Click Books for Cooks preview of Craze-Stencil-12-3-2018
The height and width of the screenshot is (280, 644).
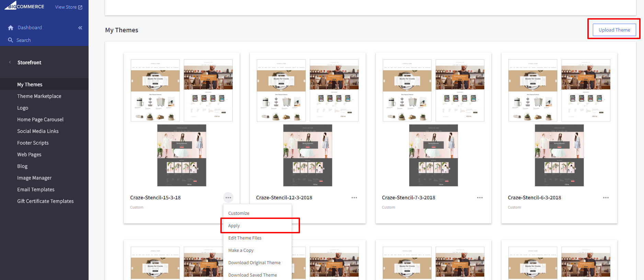281,90
